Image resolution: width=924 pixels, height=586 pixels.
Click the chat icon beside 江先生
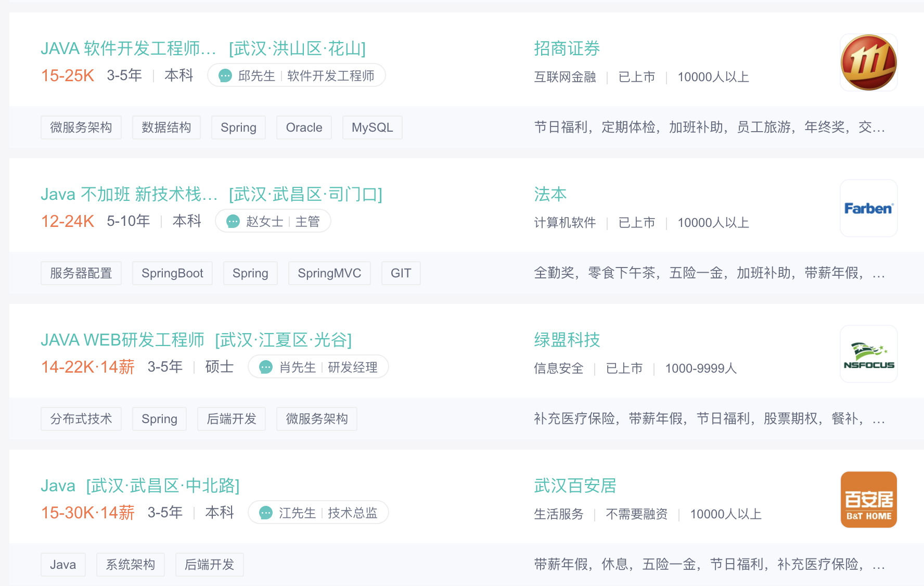[266, 513]
